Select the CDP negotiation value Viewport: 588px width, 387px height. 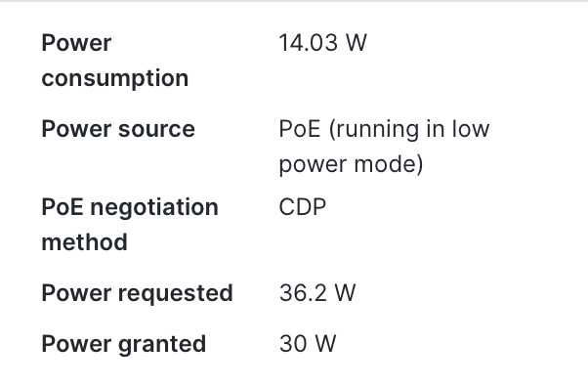pos(302,207)
